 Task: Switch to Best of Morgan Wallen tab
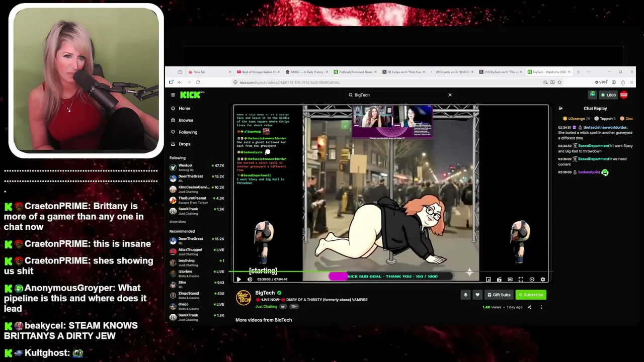(258, 72)
